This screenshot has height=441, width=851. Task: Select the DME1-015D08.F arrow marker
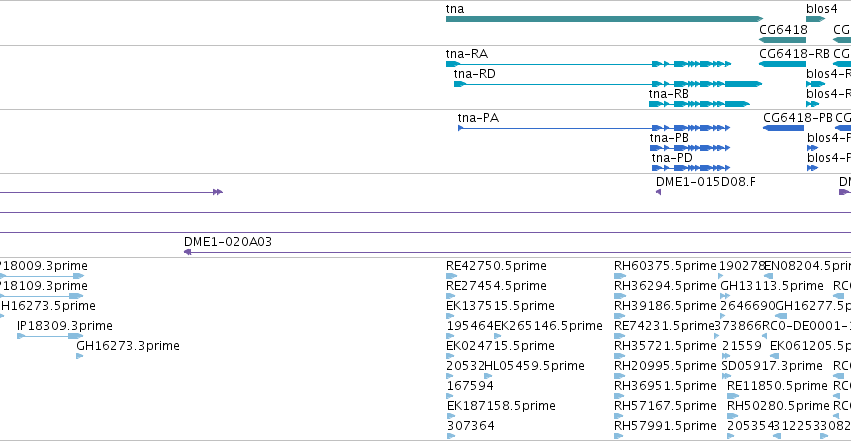pos(658,192)
